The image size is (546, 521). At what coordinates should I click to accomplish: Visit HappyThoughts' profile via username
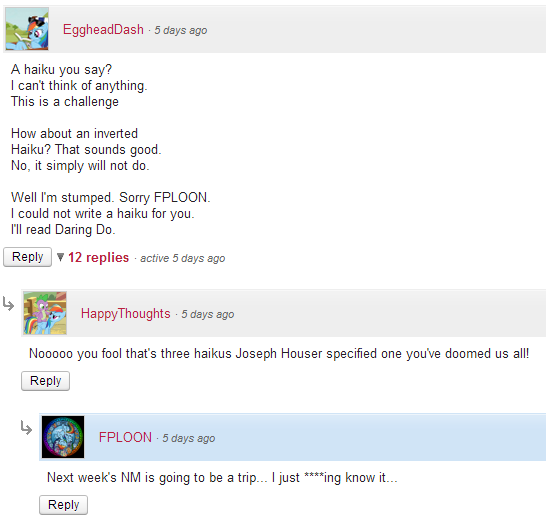click(x=126, y=314)
